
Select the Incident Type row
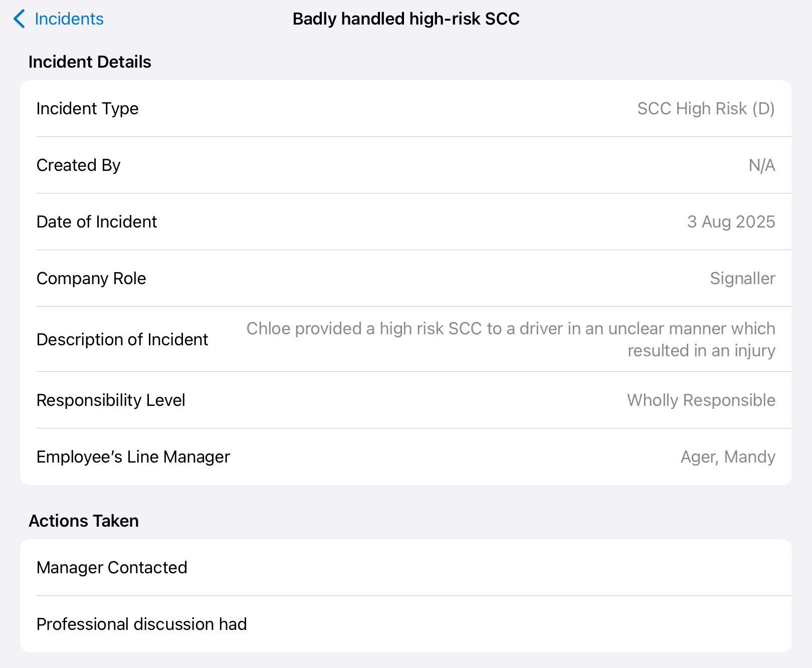tap(406, 108)
